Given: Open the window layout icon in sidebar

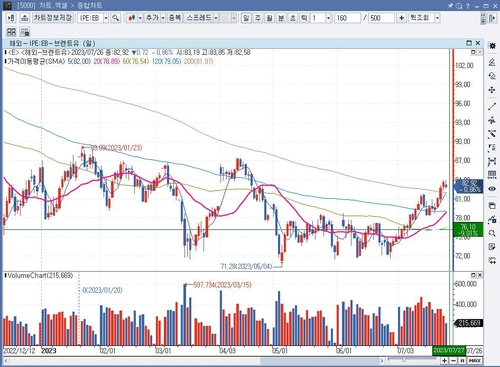Looking at the screenshot, I should coord(492,205).
